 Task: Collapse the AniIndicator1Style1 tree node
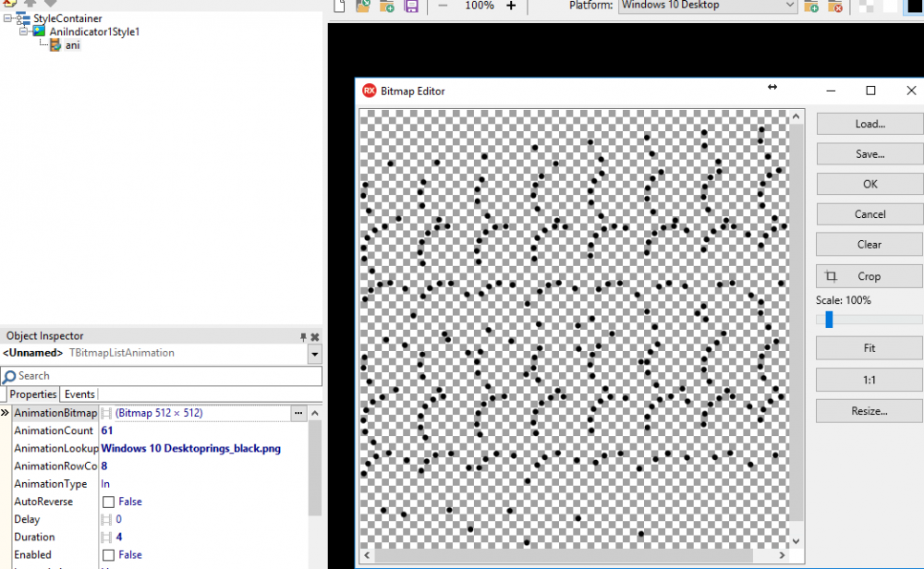click(x=24, y=31)
